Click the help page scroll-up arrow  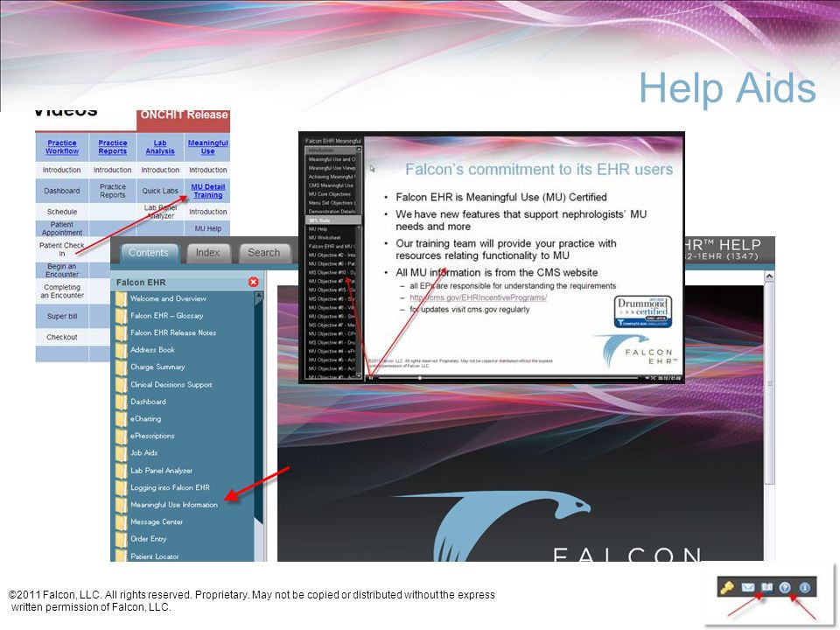point(769,276)
